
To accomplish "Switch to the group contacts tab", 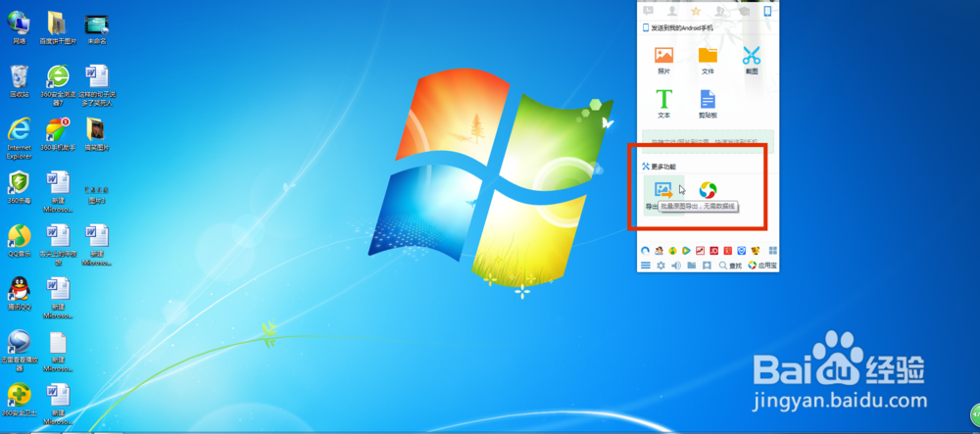I will coord(719,11).
